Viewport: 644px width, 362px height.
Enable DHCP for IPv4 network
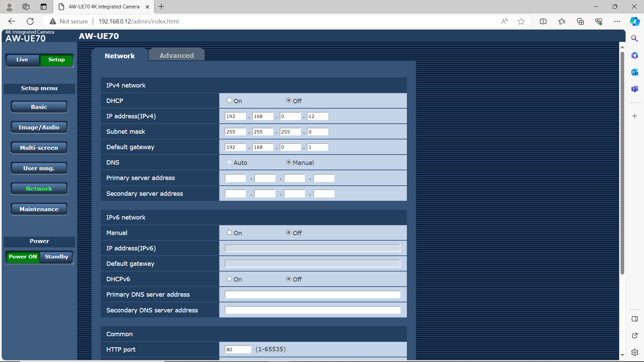click(x=229, y=100)
